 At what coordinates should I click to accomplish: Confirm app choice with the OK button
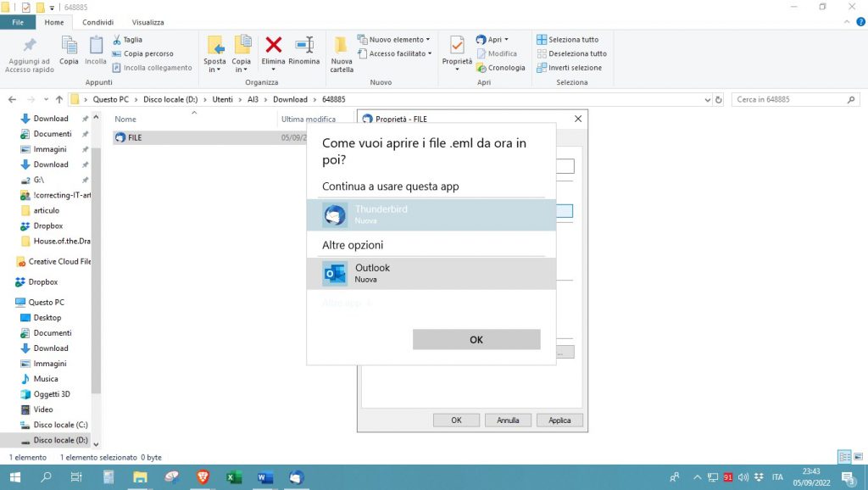coord(476,339)
